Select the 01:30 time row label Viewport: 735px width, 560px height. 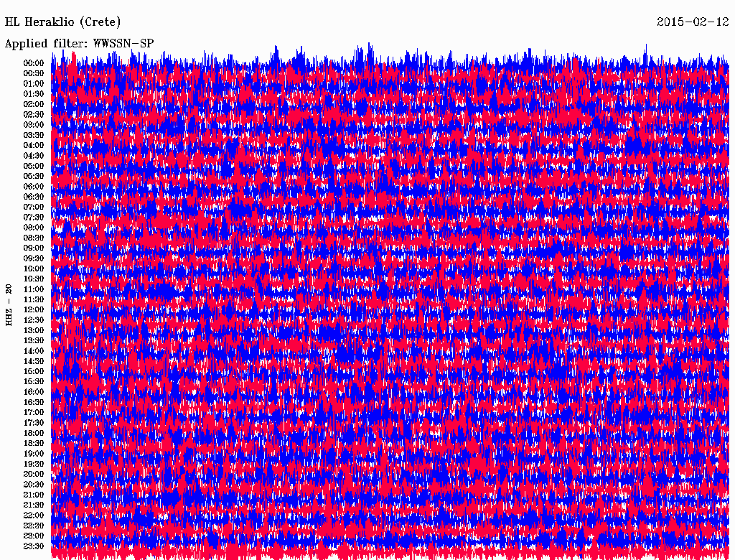click(34, 94)
